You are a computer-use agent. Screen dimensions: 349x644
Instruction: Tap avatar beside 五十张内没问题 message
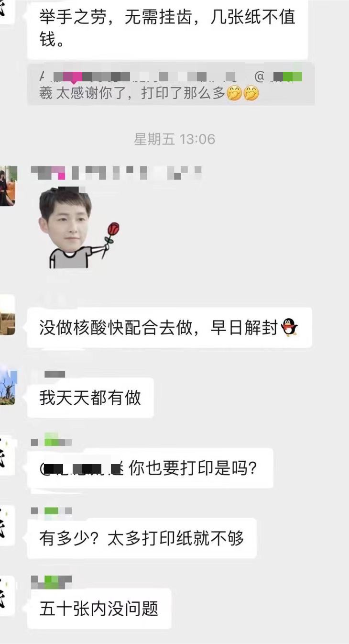[x=7, y=596]
